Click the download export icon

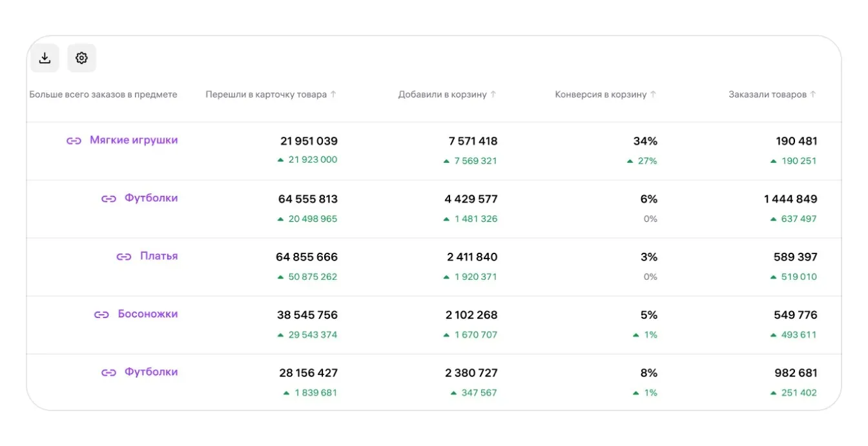tap(45, 58)
